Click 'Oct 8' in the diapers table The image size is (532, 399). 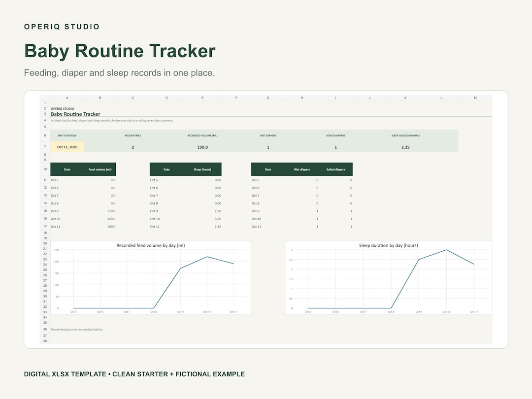(256, 203)
